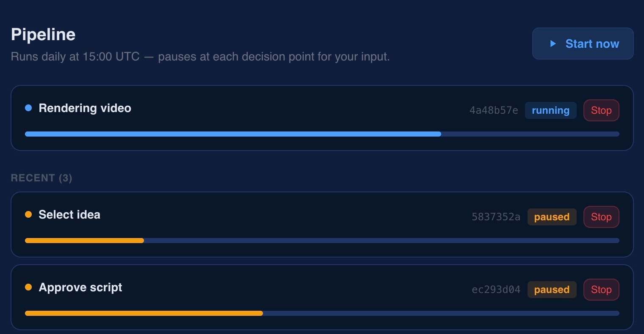The image size is (644, 334).
Task: Click the orange Select idea progress bar
Action: [322, 241]
